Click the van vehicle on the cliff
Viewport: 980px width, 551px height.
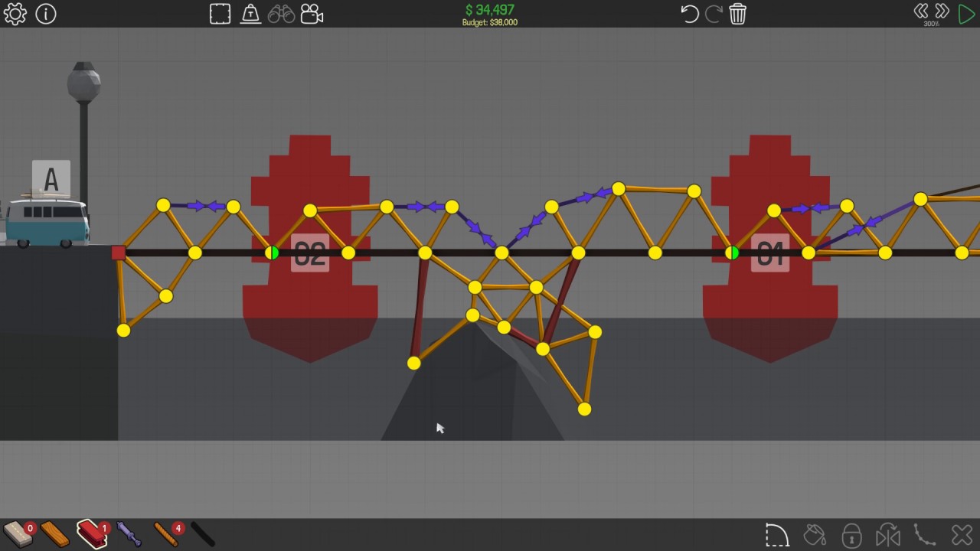(46, 222)
